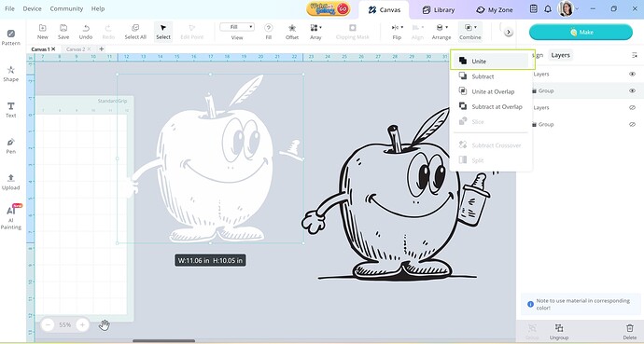
Task: Open the task list icon beside bell
Action: (x=533, y=9)
